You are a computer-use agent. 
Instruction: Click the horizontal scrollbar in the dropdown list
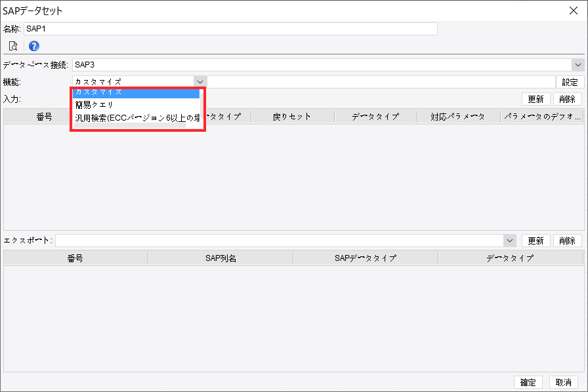click(130, 126)
